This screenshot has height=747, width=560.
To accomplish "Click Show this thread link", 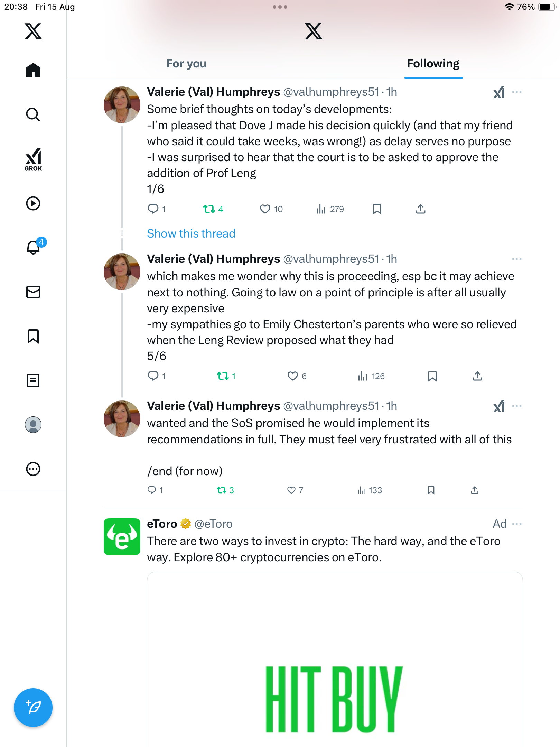I will click(x=191, y=233).
